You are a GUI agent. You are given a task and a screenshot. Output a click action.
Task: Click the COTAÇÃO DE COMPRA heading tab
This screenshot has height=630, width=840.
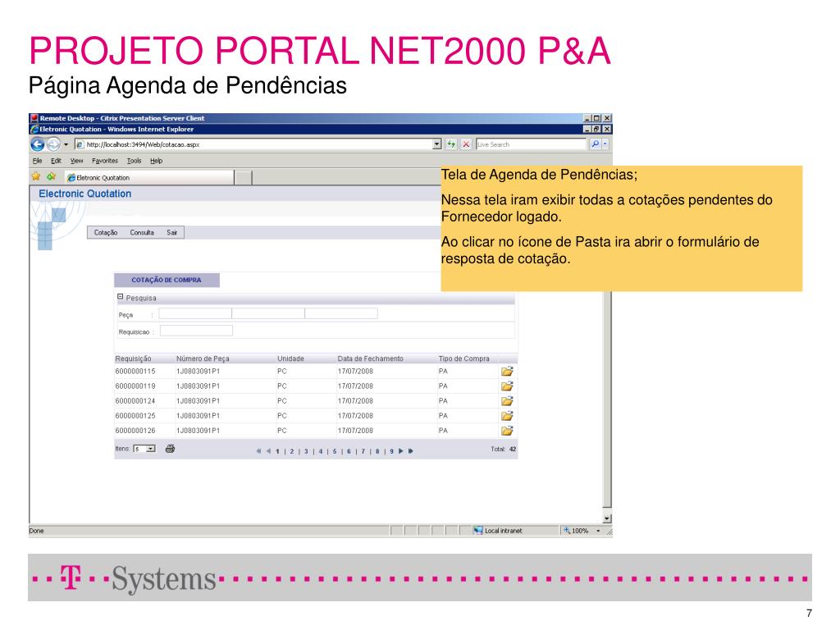click(x=167, y=281)
